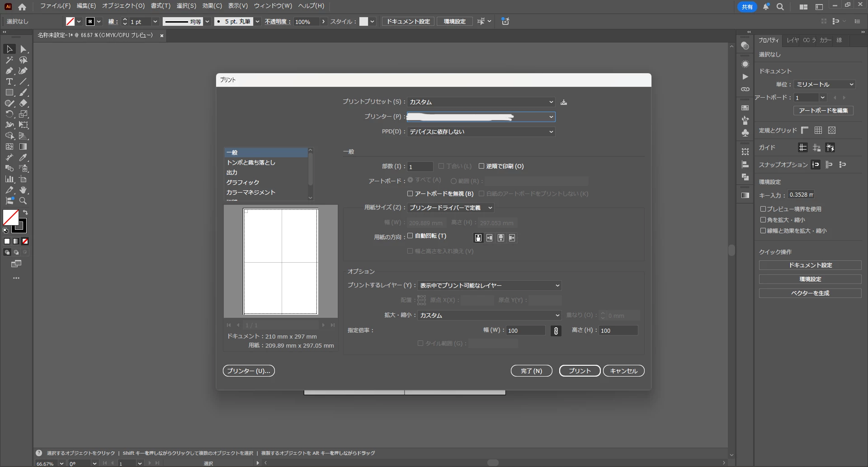Select the Direct Selection tool

(24, 49)
